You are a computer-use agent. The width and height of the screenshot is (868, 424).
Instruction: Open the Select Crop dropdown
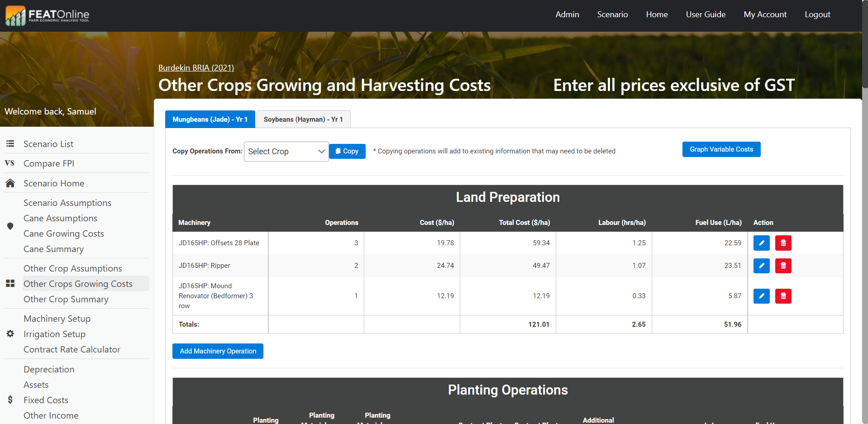click(x=286, y=152)
